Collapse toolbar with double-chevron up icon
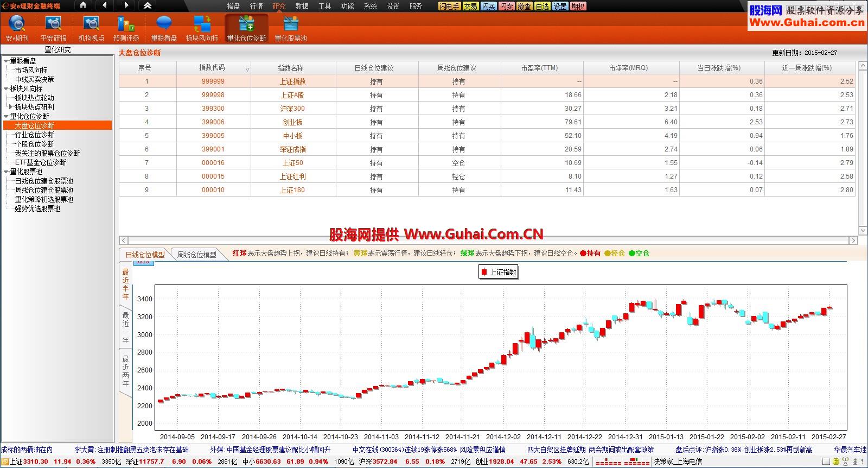Viewport: 868px width, 468px height. (147, 5)
